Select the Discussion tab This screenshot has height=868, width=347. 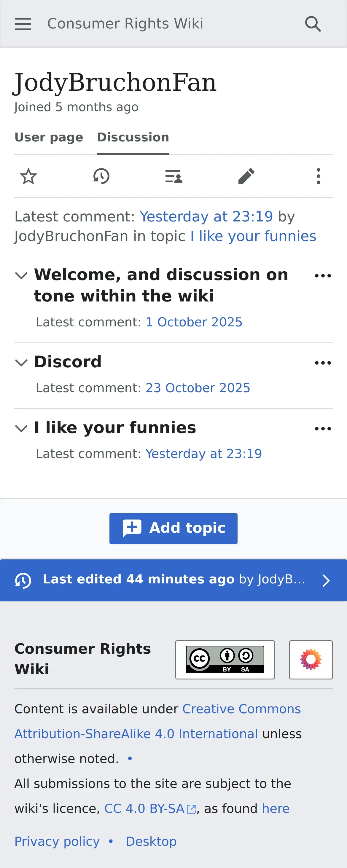pyautogui.click(x=133, y=138)
